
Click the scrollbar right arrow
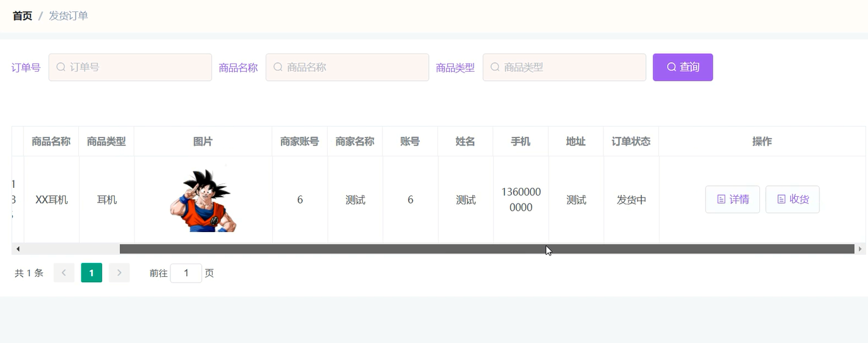coord(860,249)
